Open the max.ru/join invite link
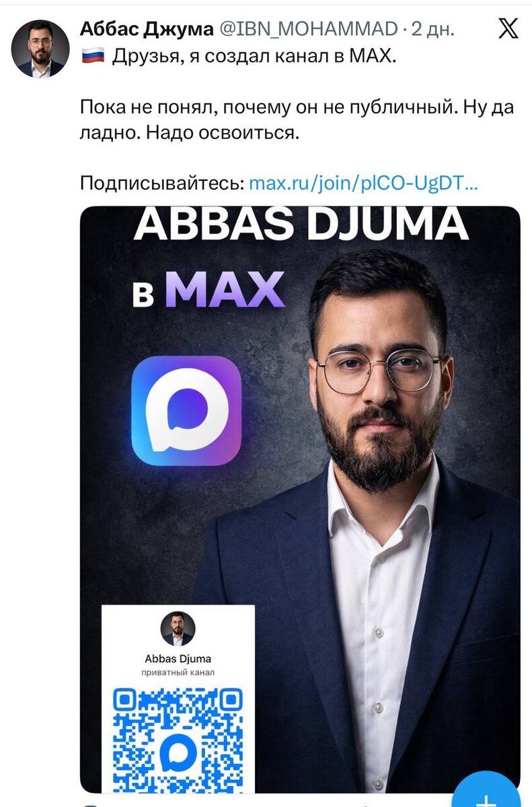The height and width of the screenshot is (807, 532). coord(364,184)
